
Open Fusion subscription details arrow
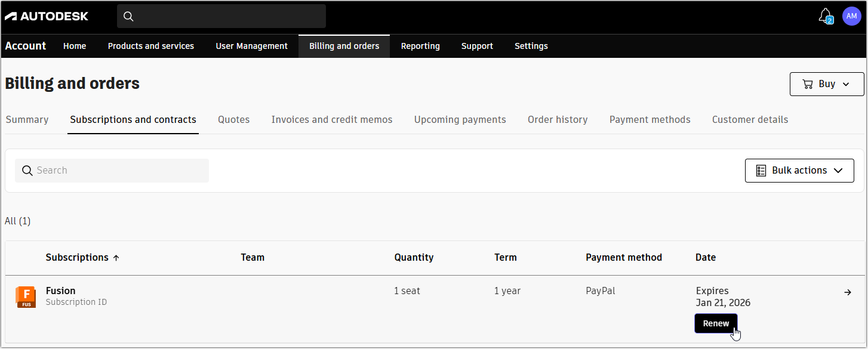click(x=847, y=292)
